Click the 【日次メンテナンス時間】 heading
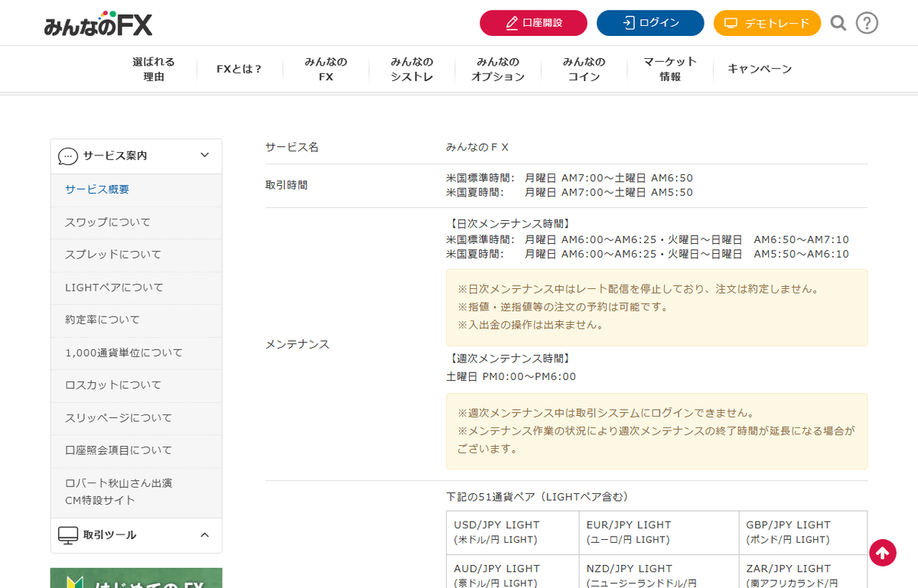 point(509,224)
